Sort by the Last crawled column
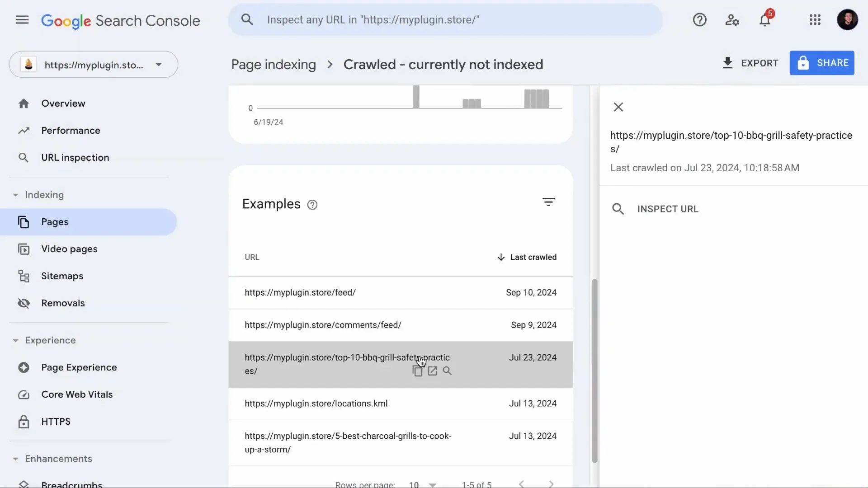The height and width of the screenshot is (488, 868). point(527,257)
